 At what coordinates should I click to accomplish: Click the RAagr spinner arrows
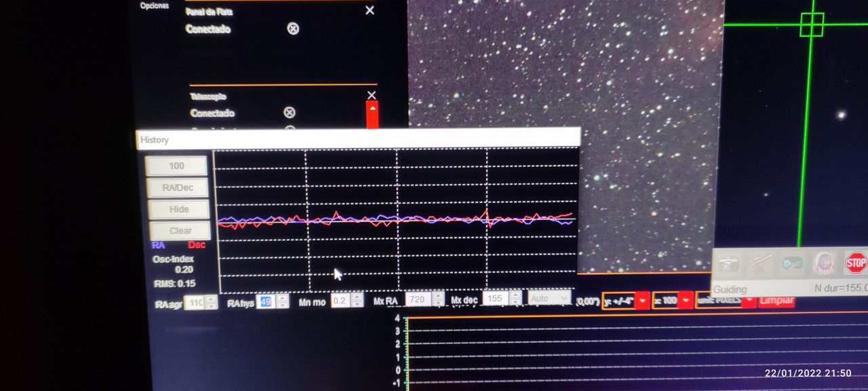click(211, 303)
